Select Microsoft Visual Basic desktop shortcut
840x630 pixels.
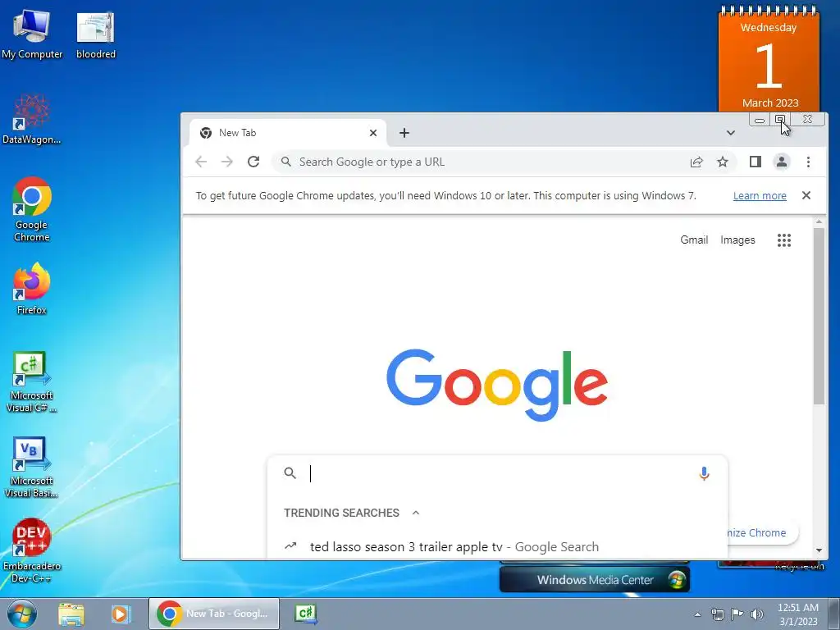click(x=32, y=467)
